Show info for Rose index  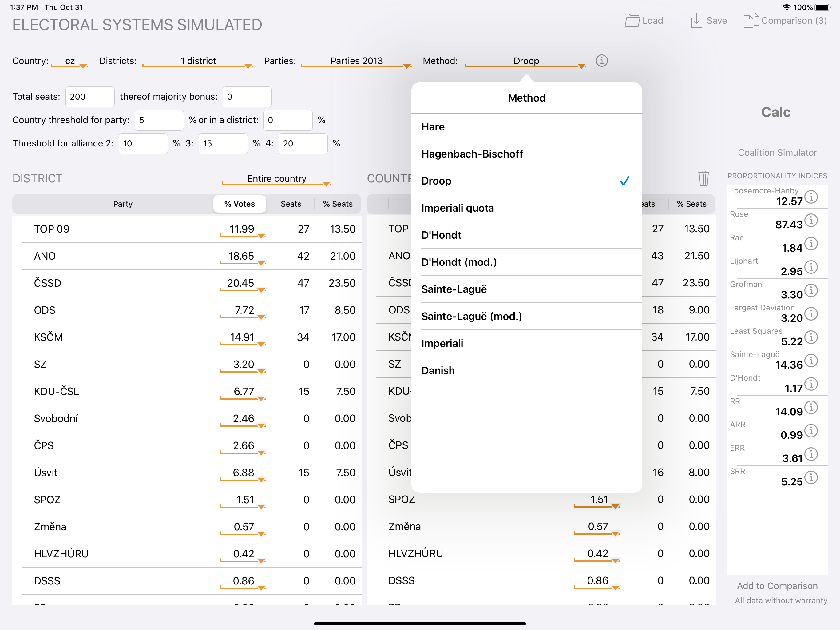pyautogui.click(x=811, y=220)
